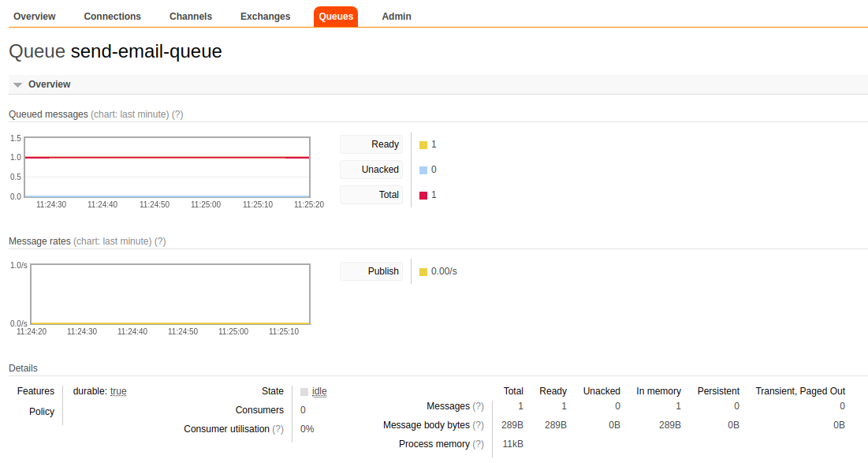Open the Admin tab

396,17
